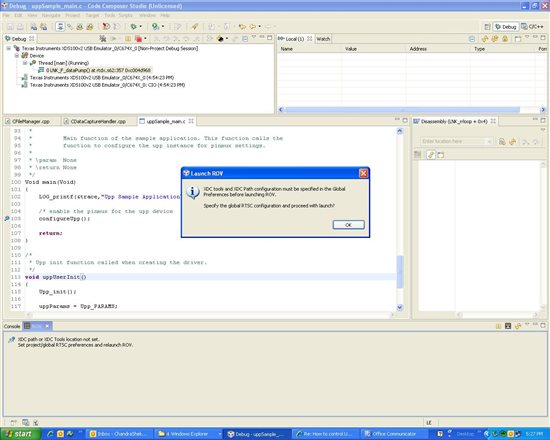The height and width of the screenshot is (440, 550).
Task: Click the first refresh icon in Local view
Action: coord(485,39)
